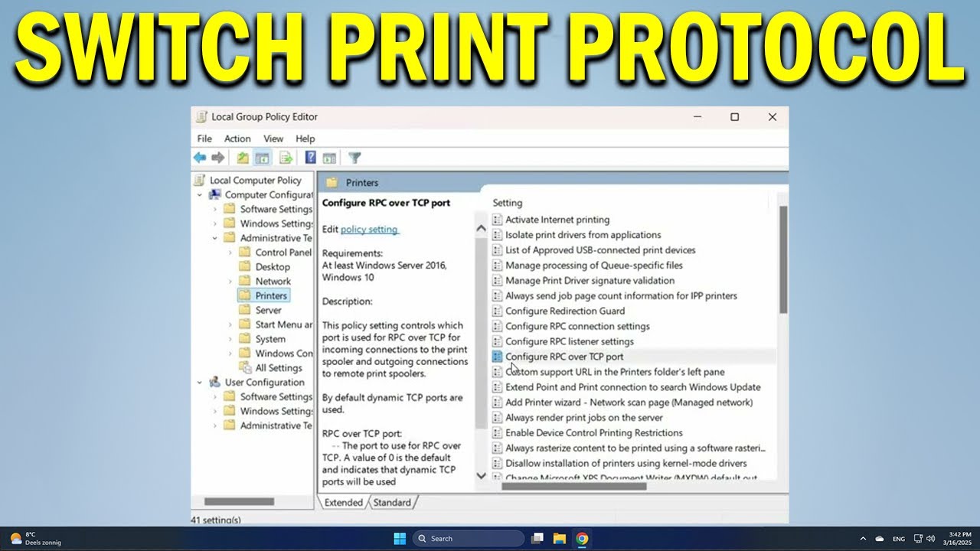This screenshot has height=551, width=980.
Task: Switch to the Extended tab
Action: pyautogui.click(x=343, y=503)
